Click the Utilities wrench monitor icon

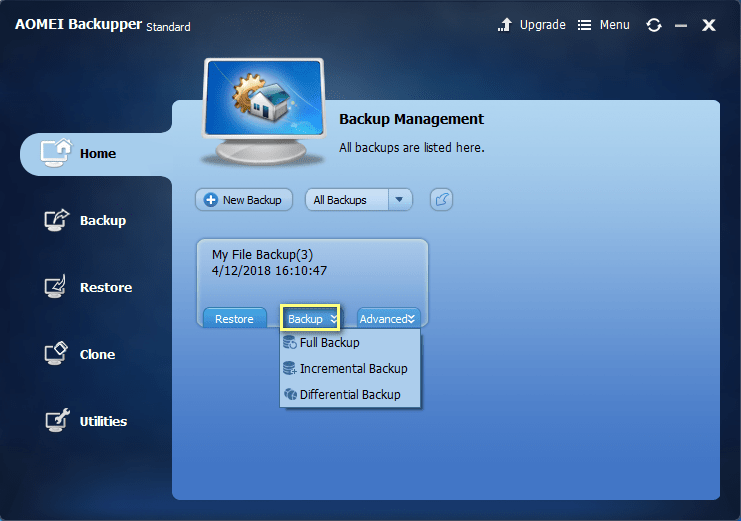tap(57, 420)
